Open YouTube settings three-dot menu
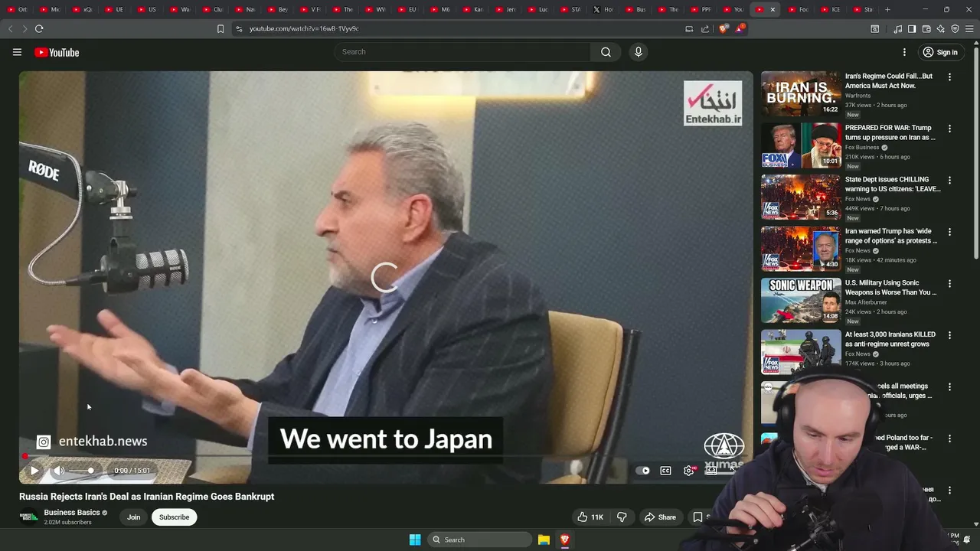 tap(904, 52)
